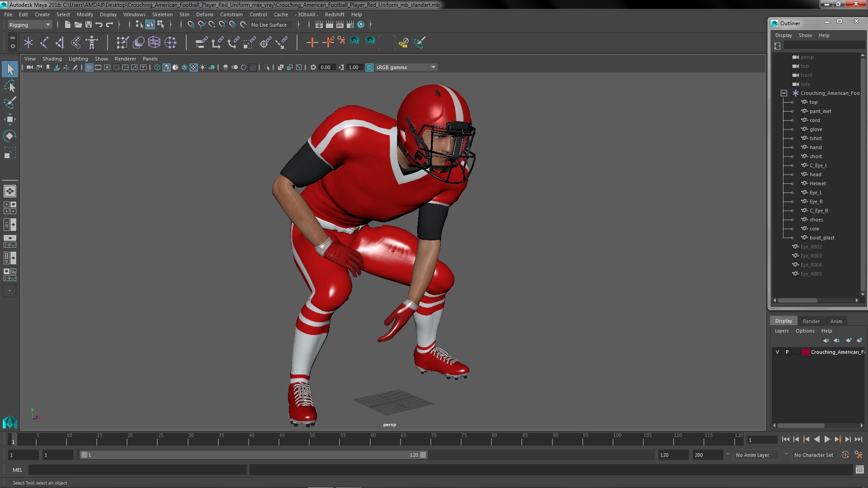The width and height of the screenshot is (868, 488).
Task: Step forward one frame
Action: click(x=848, y=439)
